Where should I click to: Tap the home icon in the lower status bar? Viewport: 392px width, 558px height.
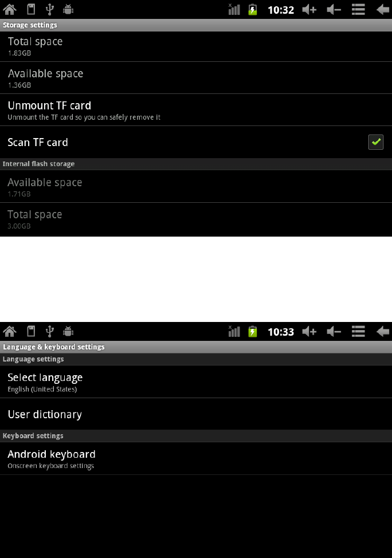click(x=10, y=331)
